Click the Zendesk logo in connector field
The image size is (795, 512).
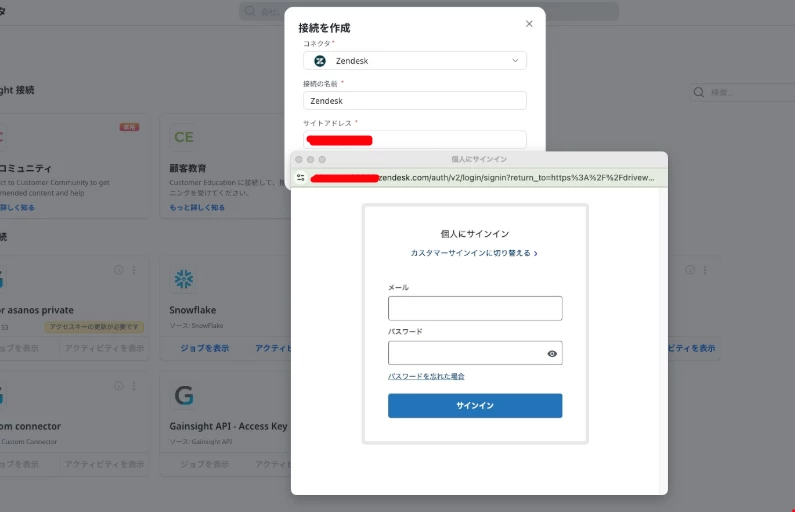click(319, 61)
